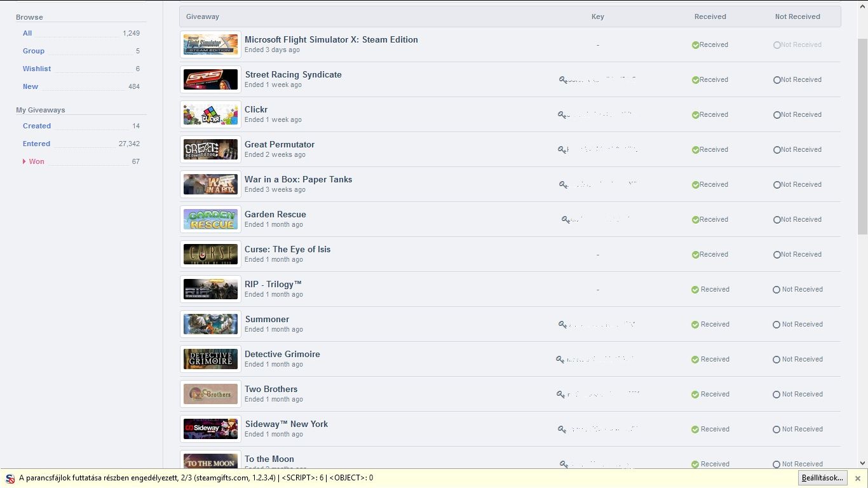
Task: Open the Sideway New York giveaway link
Action: coord(287,424)
